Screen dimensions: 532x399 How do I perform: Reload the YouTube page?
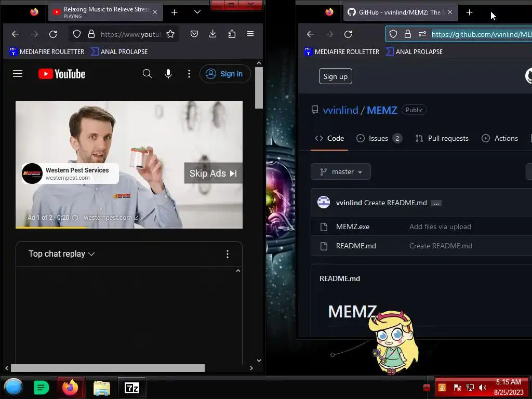click(53, 34)
